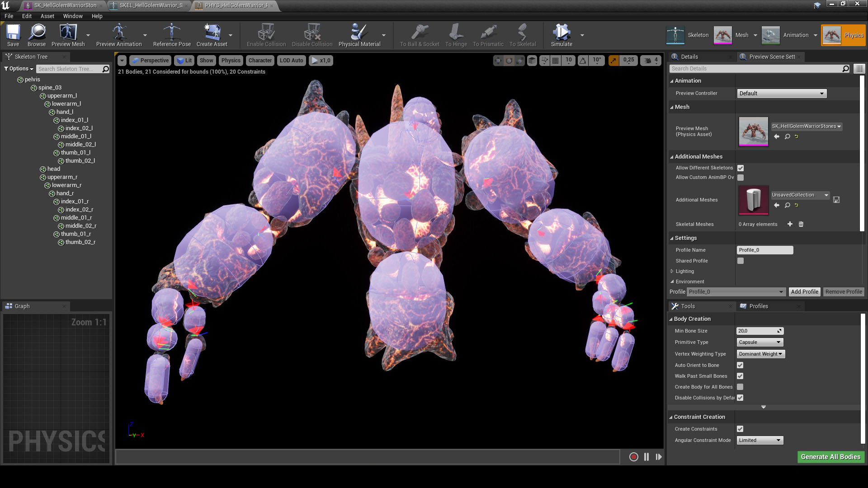Open the Angular Constraint Mode dropdown
The width and height of the screenshot is (868, 488).
[x=759, y=440]
